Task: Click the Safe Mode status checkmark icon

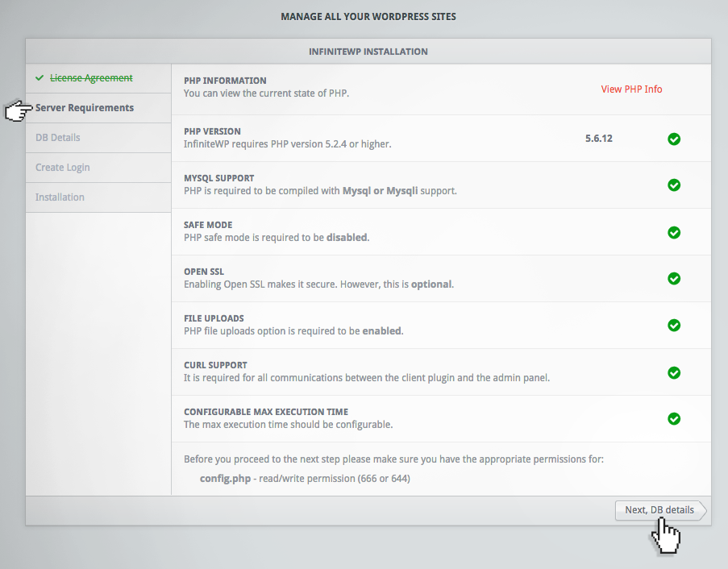Action: (x=674, y=232)
